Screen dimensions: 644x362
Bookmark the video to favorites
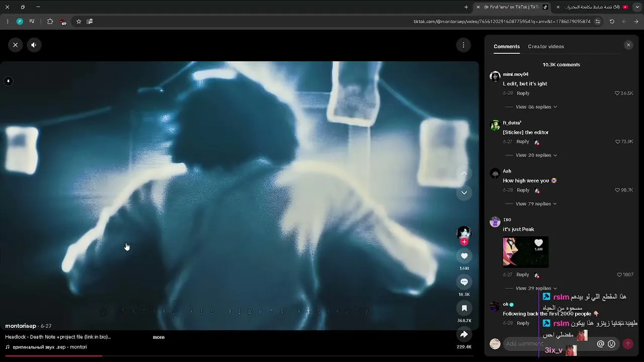point(464,308)
